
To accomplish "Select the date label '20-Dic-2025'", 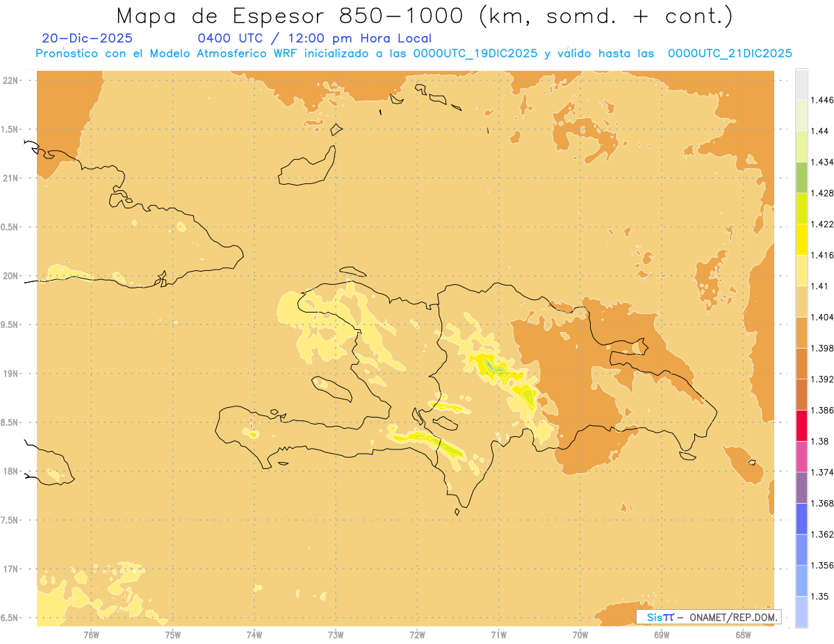I will point(87,39).
